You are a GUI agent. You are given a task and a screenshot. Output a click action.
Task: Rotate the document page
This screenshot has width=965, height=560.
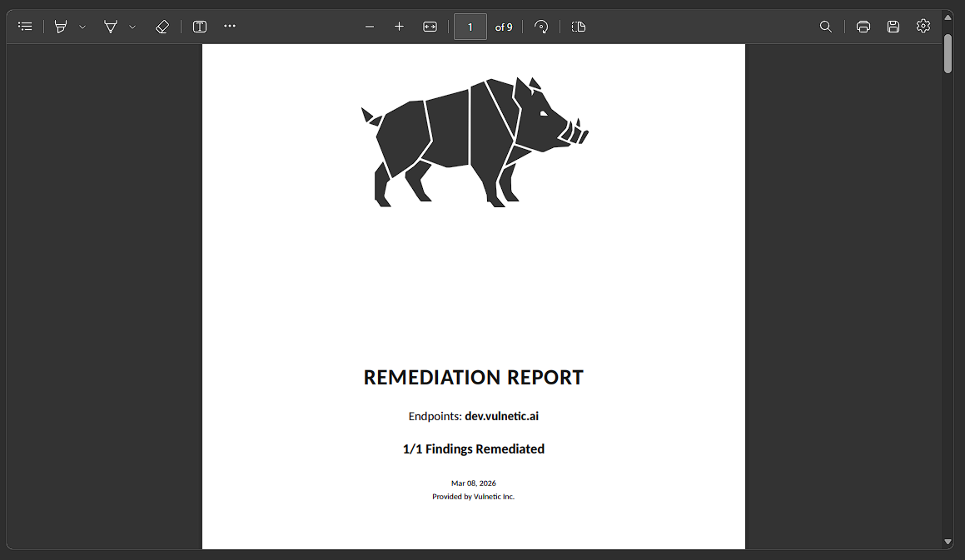pyautogui.click(x=541, y=27)
